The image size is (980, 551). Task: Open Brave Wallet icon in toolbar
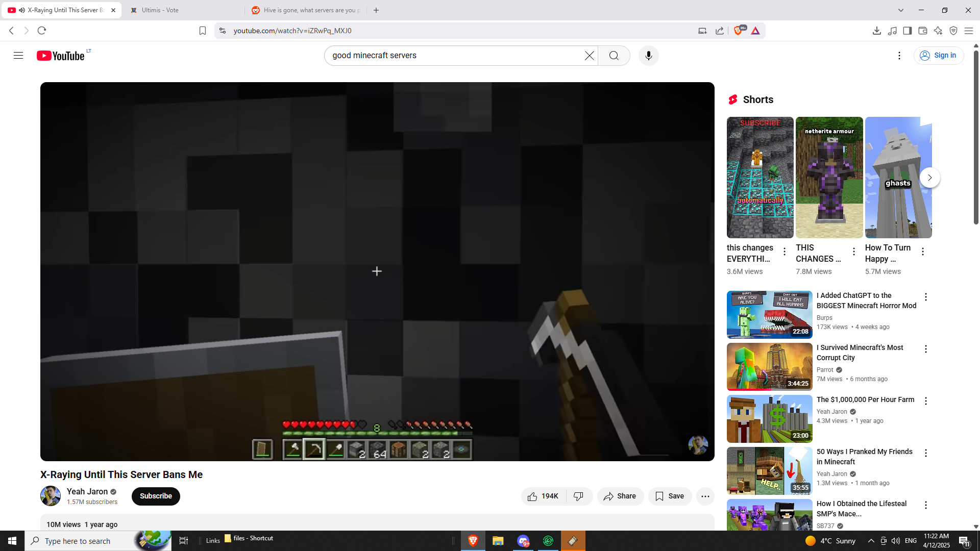coord(922,31)
